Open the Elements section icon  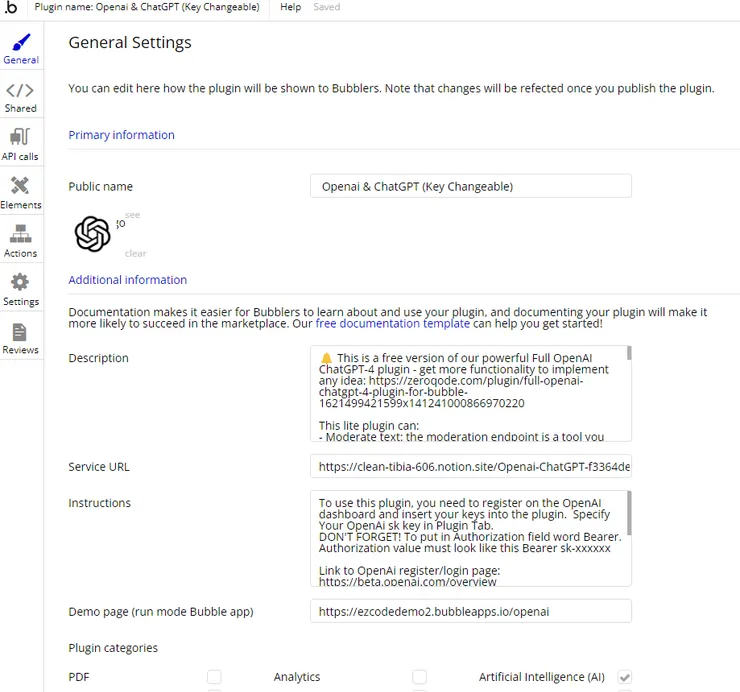20,186
